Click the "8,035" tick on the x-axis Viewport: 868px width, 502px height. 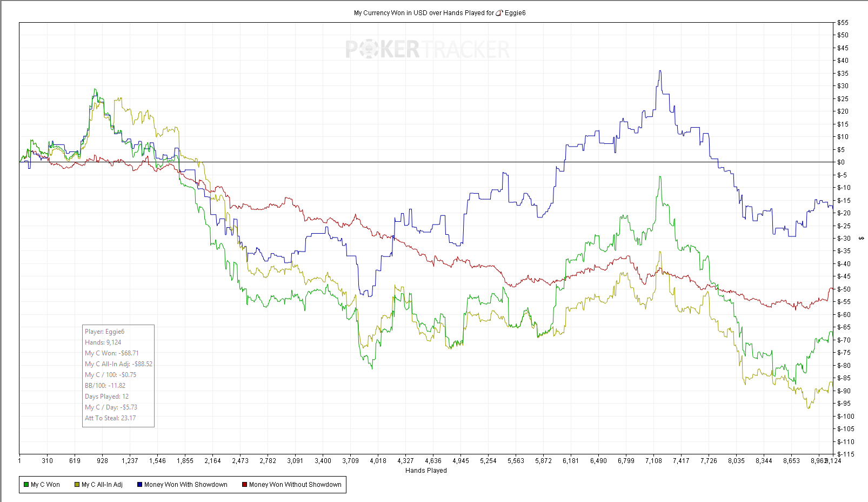pos(736,461)
